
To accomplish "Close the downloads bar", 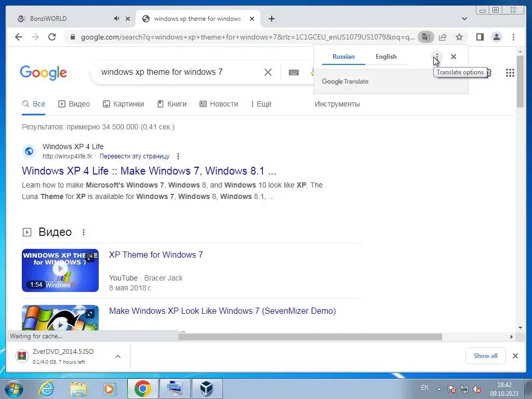I will 515,356.
